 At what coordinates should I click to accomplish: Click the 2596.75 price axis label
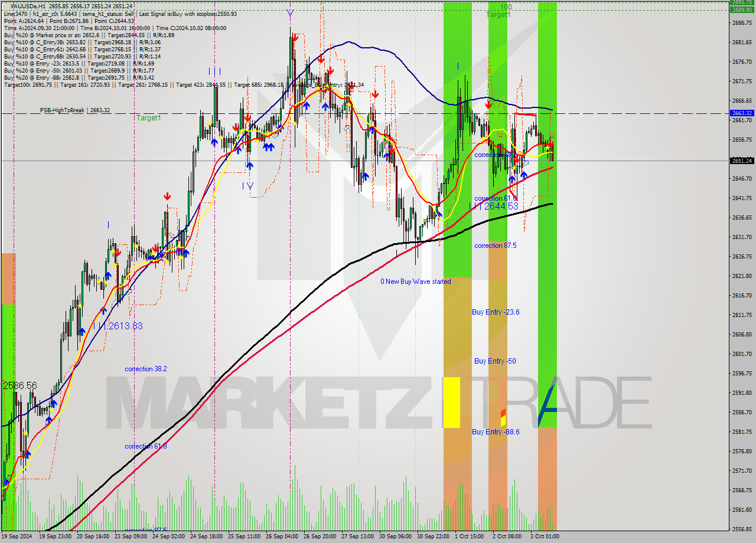click(x=741, y=373)
